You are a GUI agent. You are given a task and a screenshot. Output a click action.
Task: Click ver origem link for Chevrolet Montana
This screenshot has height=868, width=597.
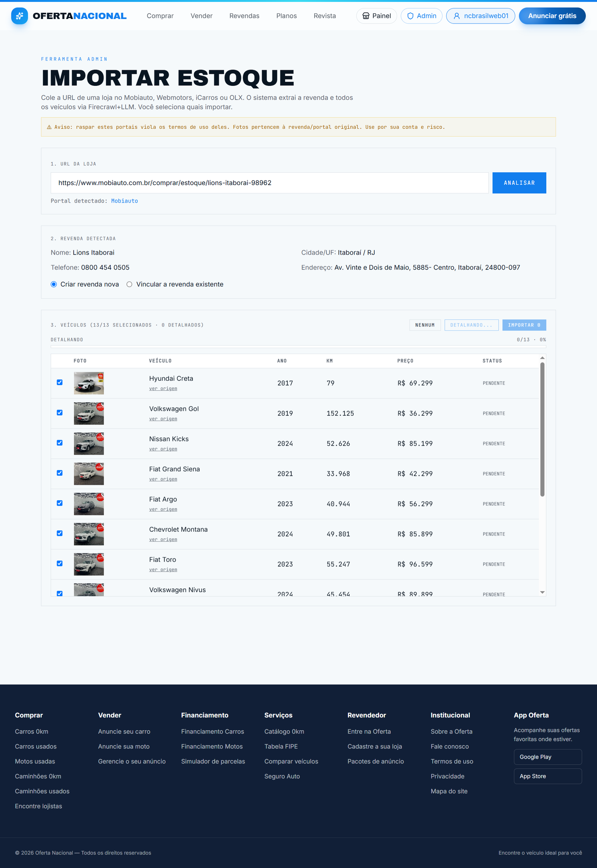point(163,540)
